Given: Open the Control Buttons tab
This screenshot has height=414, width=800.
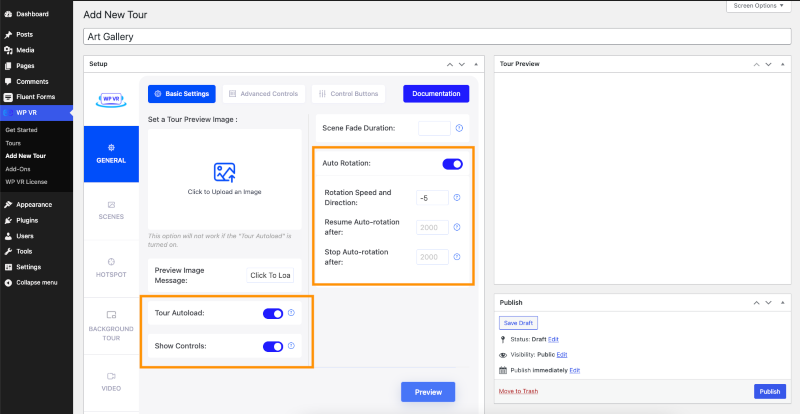Looking at the screenshot, I should pos(348,94).
